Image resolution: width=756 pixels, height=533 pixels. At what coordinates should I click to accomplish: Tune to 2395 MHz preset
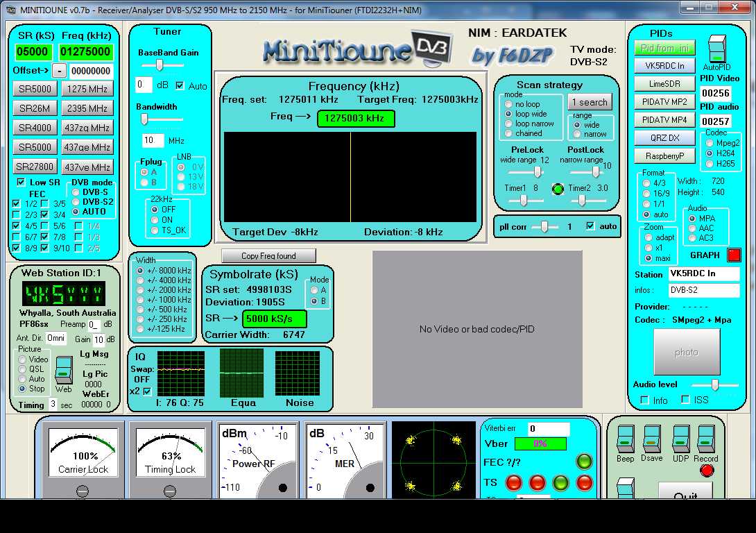87,108
